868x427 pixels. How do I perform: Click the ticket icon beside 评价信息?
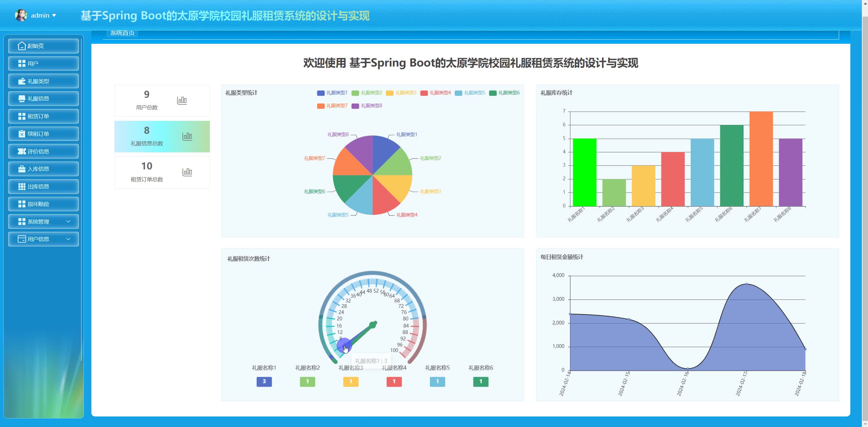click(x=22, y=151)
